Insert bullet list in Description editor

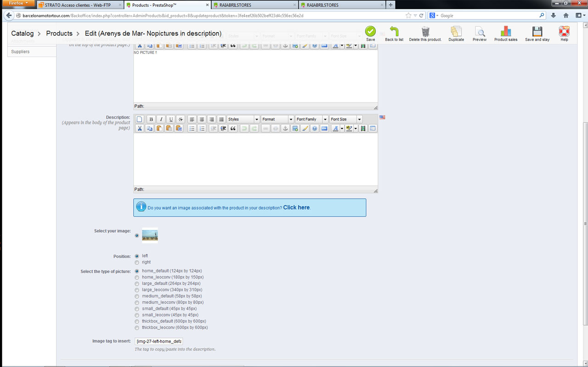coord(192,128)
